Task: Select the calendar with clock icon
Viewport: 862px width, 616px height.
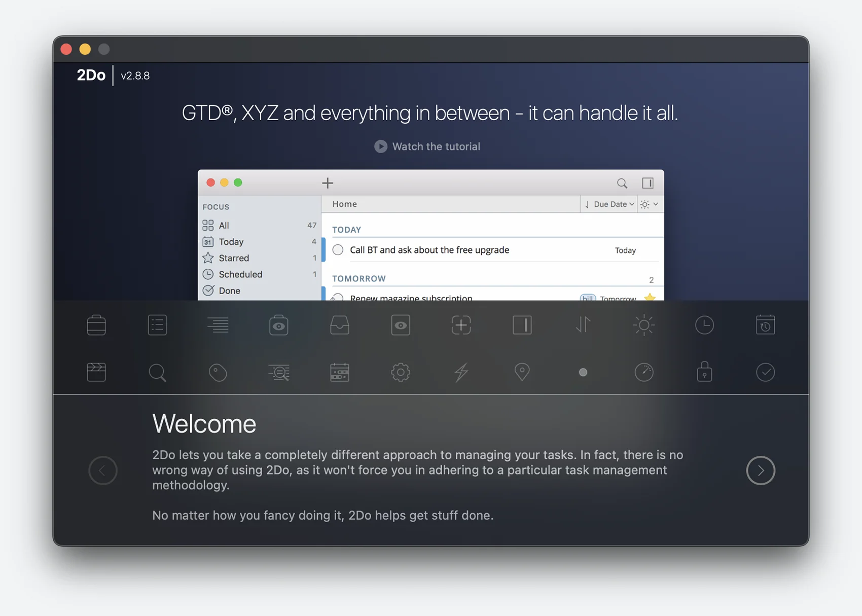Action: [766, 325]
